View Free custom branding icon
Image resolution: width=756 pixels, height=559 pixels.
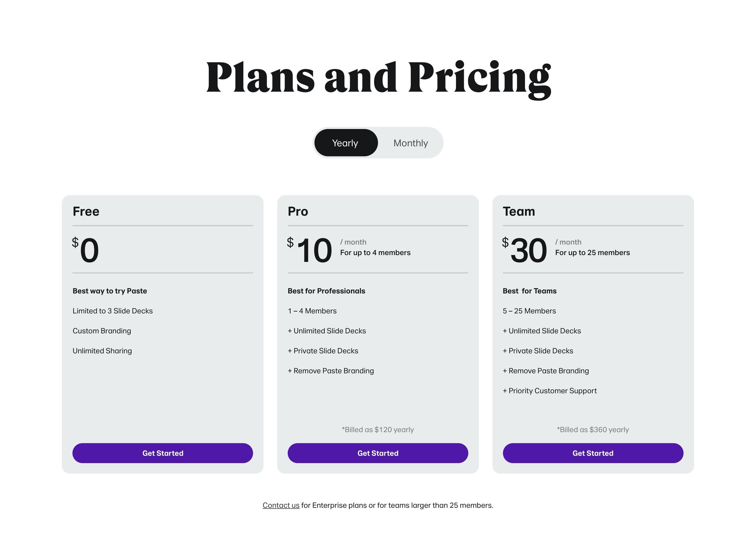coord(102,329)
